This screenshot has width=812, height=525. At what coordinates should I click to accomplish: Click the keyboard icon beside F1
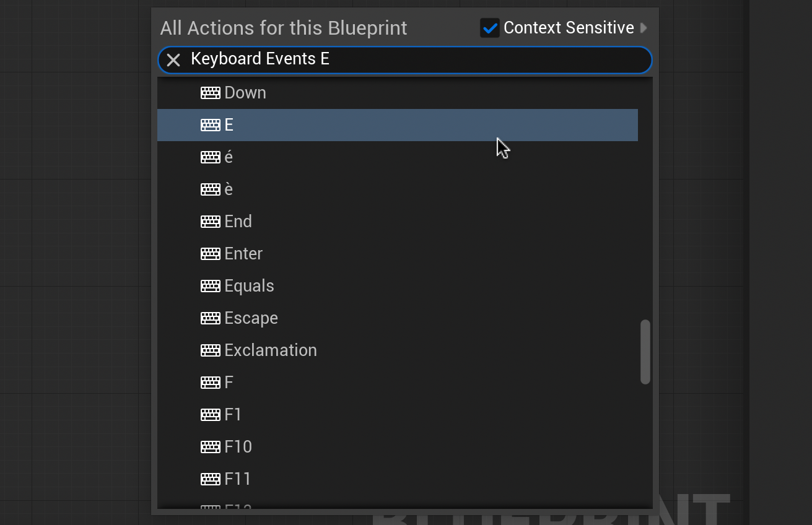pyautogui.click(x=211, y=415)
